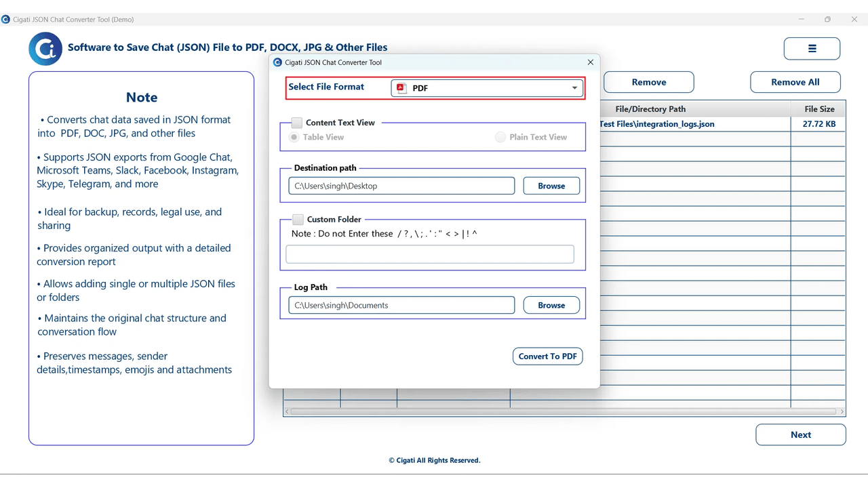Click Cigati app icon in main title bar
The width and height of the screenshot is (868, 488).
(5, 20)
